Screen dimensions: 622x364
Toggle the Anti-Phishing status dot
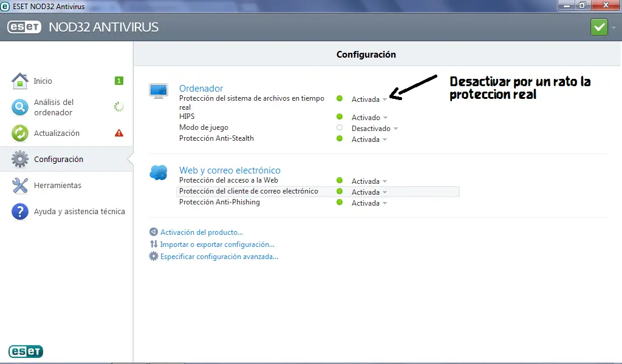340,202
